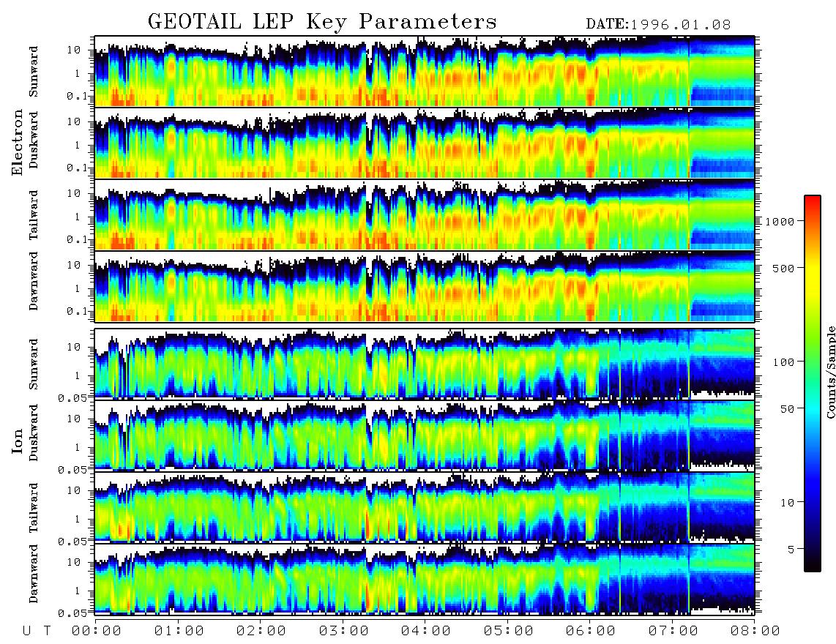The height and width of the screenshot is (644, 836).
Task: Select the 100 color bar tick label
Action: coord(784,362)
